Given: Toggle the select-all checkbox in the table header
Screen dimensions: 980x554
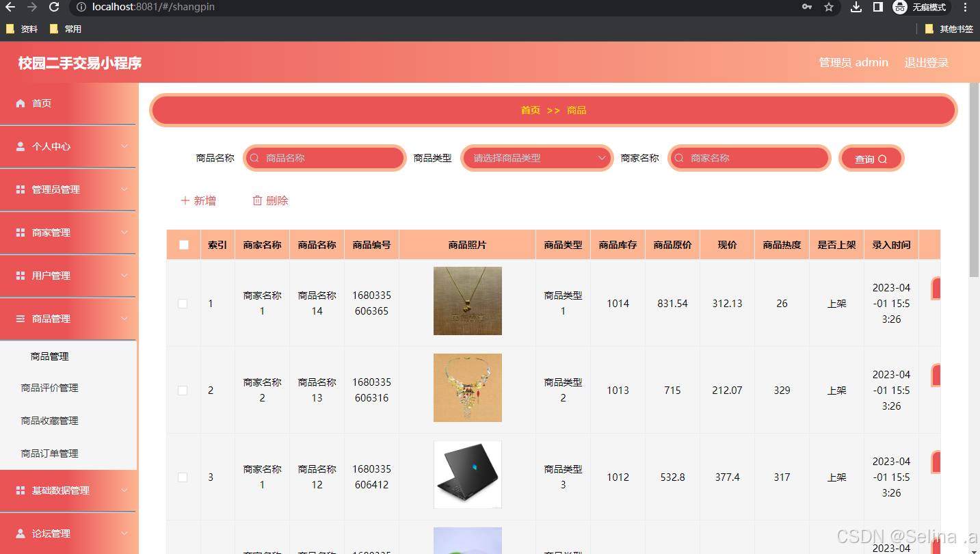Looking at the screenshot, I should (x=183, y=245).
